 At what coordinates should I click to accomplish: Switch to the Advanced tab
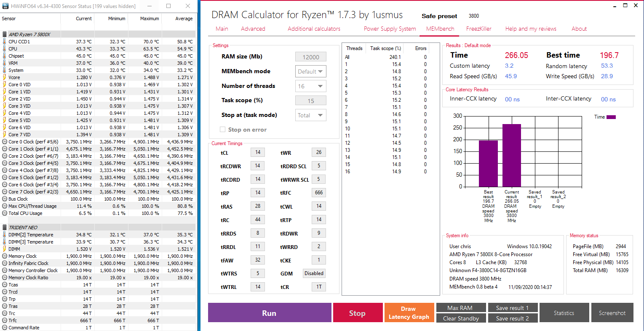point(253,29)
